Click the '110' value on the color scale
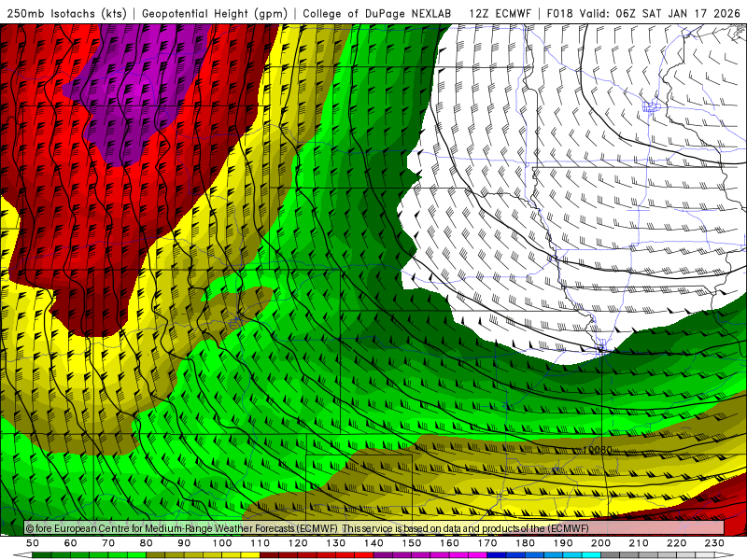 (x=261, y=543)
